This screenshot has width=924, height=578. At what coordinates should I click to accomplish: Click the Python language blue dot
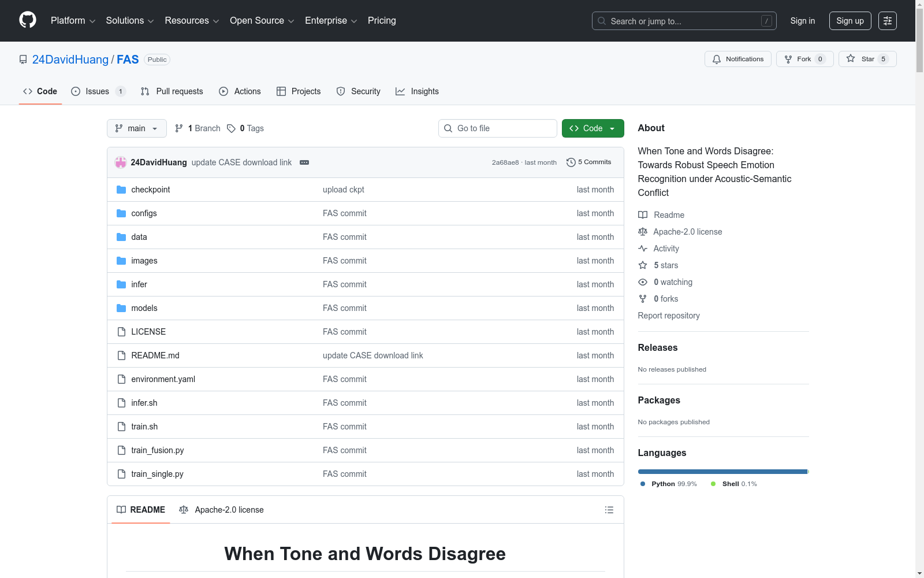click(643, 484)
